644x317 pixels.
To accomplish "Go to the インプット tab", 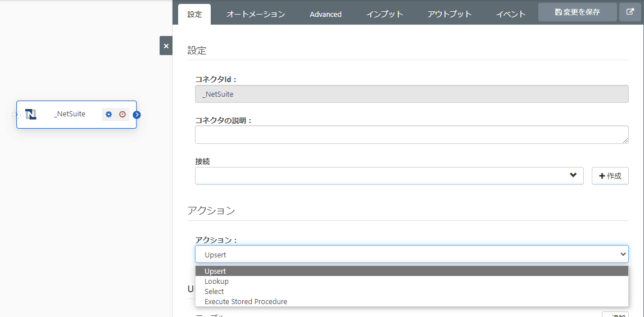I will point(384,15).
